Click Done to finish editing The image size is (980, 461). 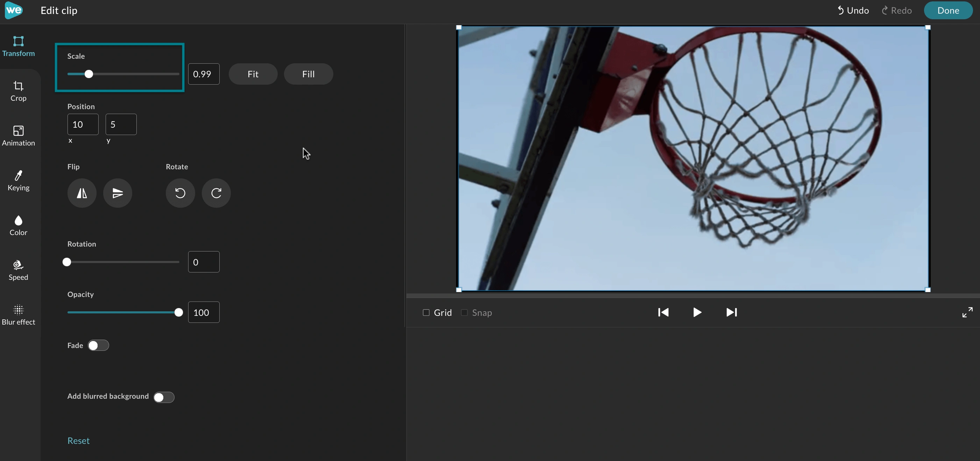point(948,10)
